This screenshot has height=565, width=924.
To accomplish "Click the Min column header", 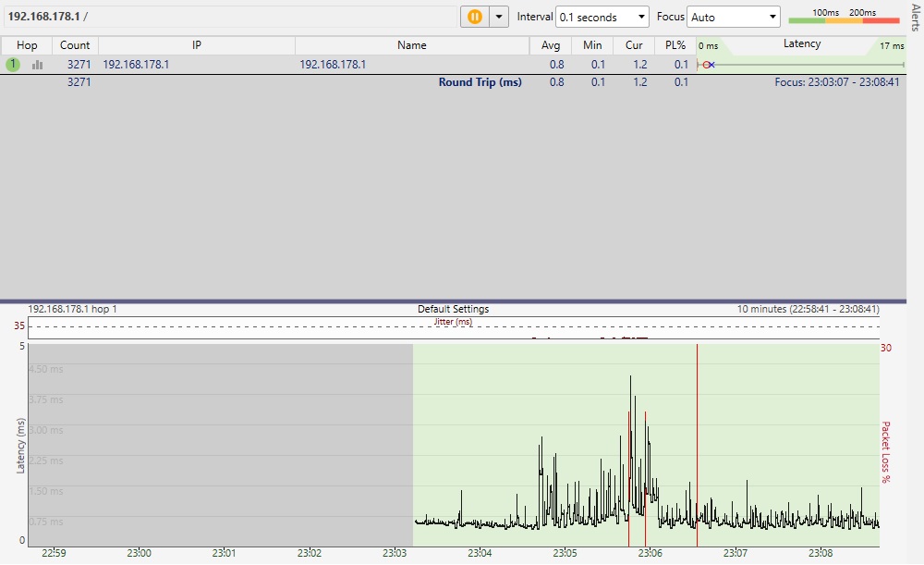I will tap(592, 45).
